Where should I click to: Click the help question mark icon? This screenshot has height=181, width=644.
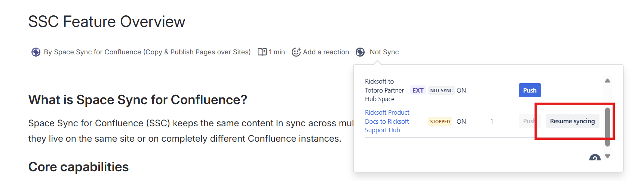tap(595, 158)
